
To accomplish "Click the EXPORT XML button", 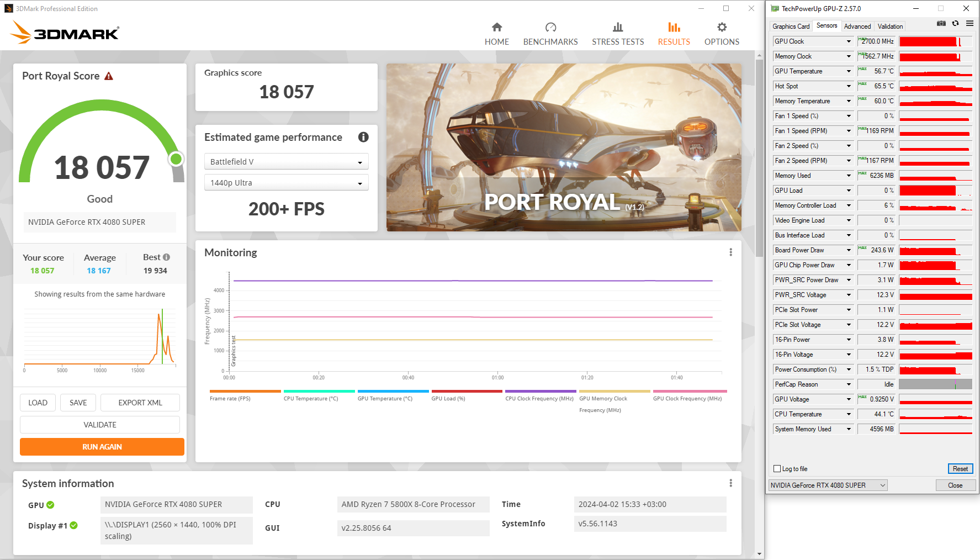I will pyautogui.click(x=140, y=403).
